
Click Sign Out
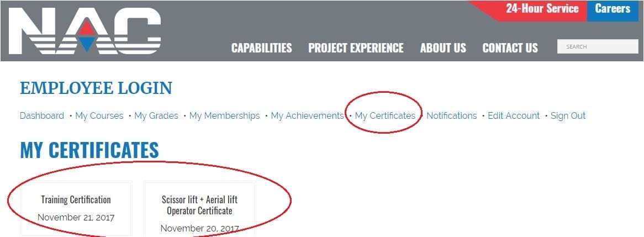coord(568,116)
